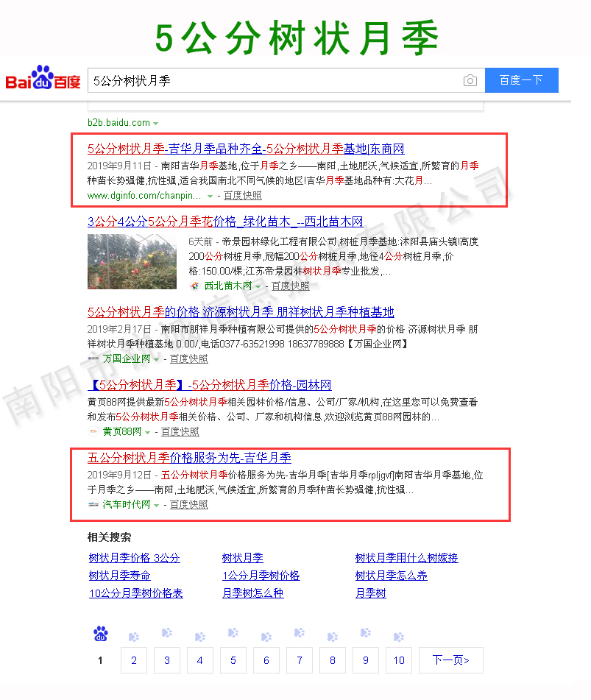
Task: Go to results page 10
Action: [398, 660]
